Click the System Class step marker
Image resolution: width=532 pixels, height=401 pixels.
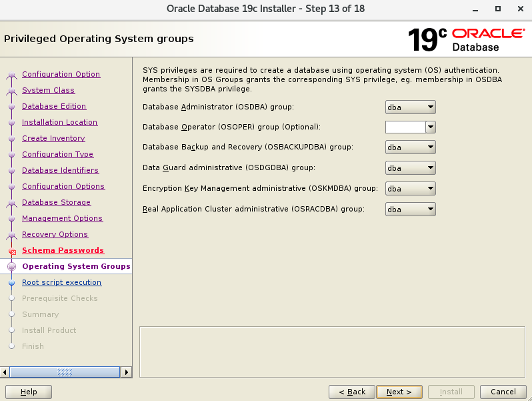click(12, 90)
